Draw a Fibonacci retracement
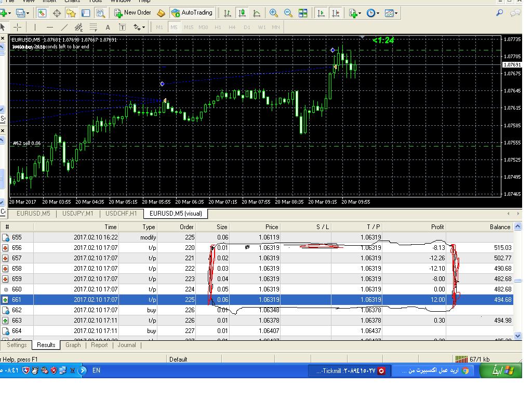 94,27
